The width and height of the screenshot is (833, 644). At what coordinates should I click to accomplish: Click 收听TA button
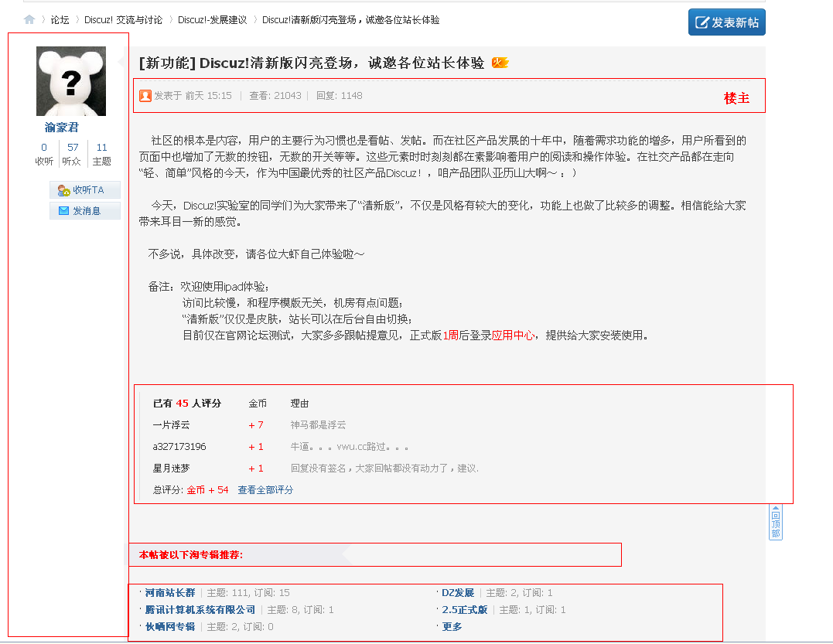click(x=85, y=190)
